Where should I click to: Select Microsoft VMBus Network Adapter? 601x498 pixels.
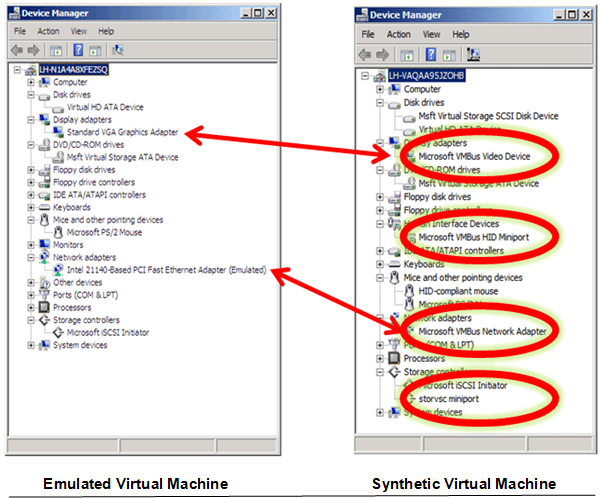click(x=482, y=331)
